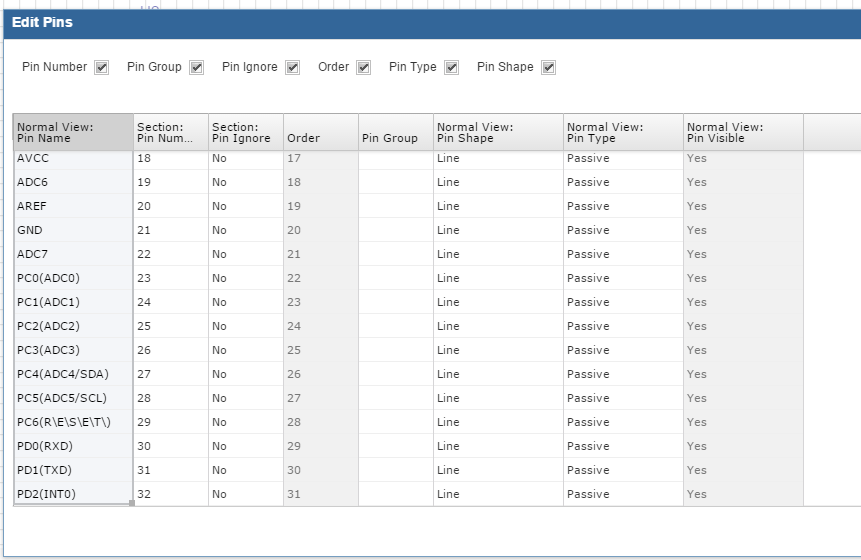The width and height of the screenshot is (861, 560).
Task: Click pin number 21 in GND row
Action: [x=171, y=230]
